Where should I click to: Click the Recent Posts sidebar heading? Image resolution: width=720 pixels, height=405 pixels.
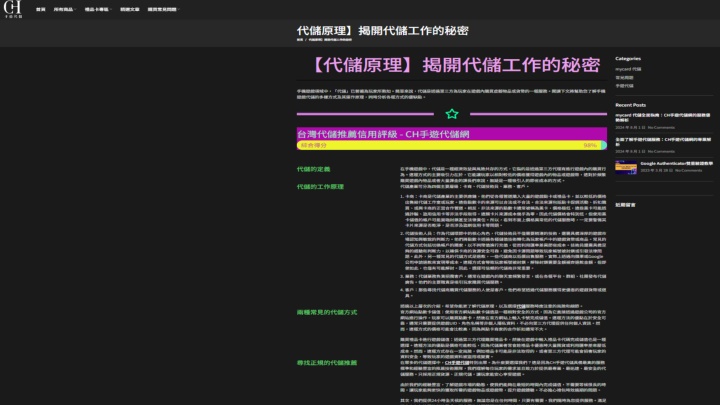click(x=630, y=105)
